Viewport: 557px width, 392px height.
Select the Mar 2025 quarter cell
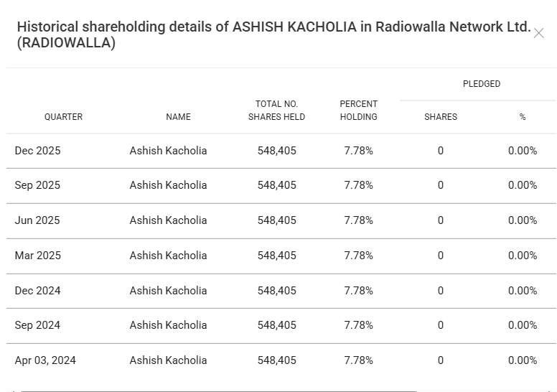click(37, 256)
